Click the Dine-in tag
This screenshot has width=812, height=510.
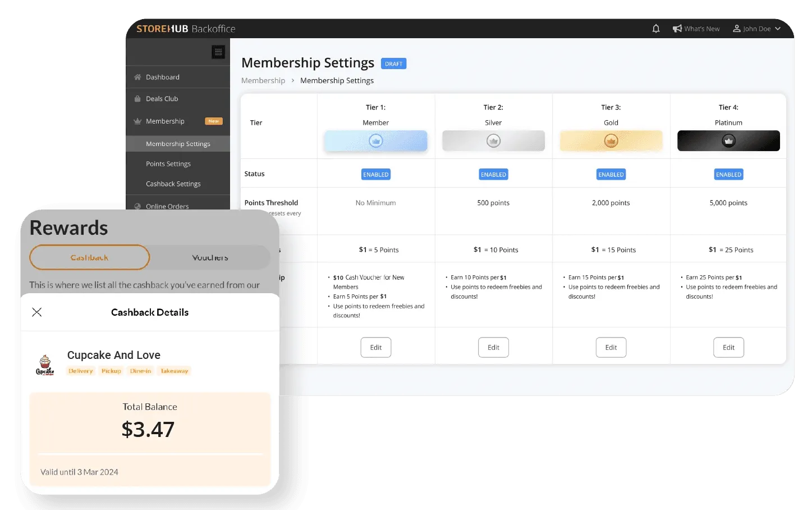click(140, 371)
